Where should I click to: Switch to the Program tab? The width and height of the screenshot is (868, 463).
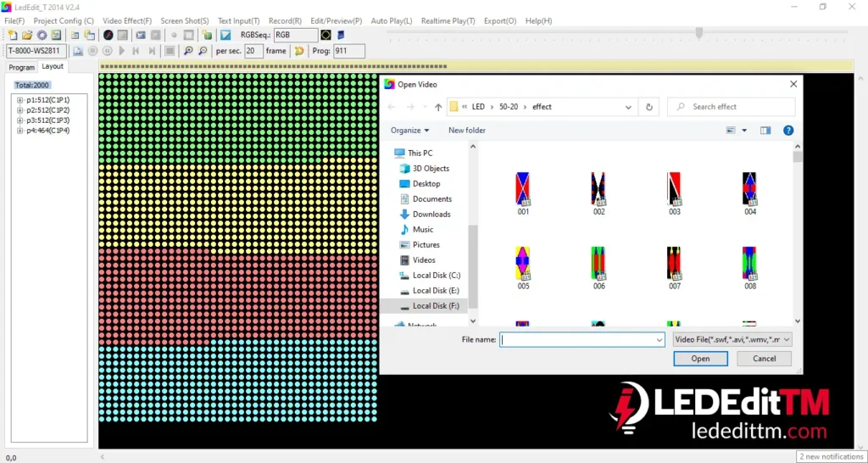pos(21,67)
